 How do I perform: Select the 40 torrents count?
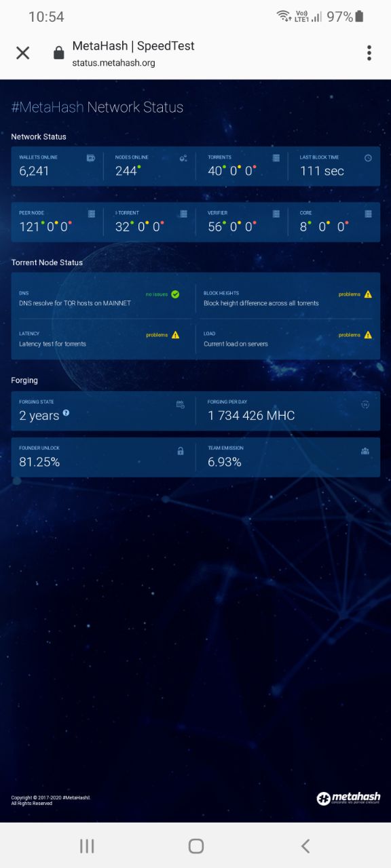pos(215,171)
